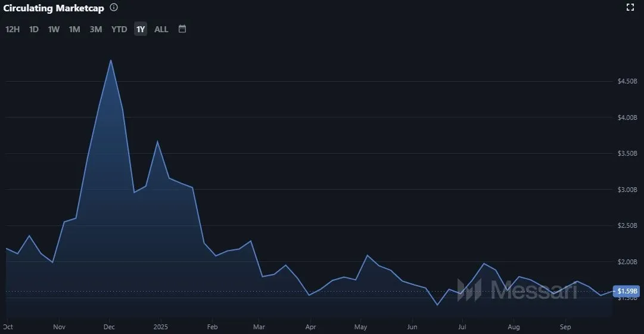Click the 2025 label on the x-axis
The height and width of the screenshot is (334, 644).
tap(161, 327)
